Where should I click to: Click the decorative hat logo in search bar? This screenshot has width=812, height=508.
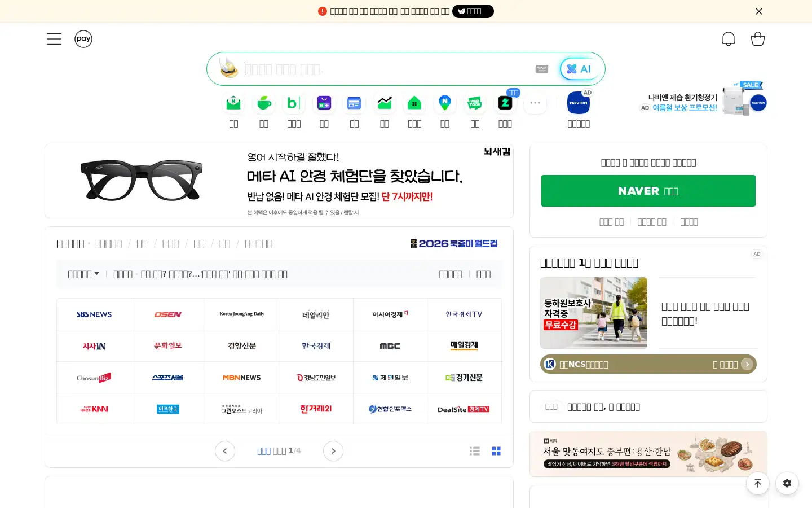[228, 68]
